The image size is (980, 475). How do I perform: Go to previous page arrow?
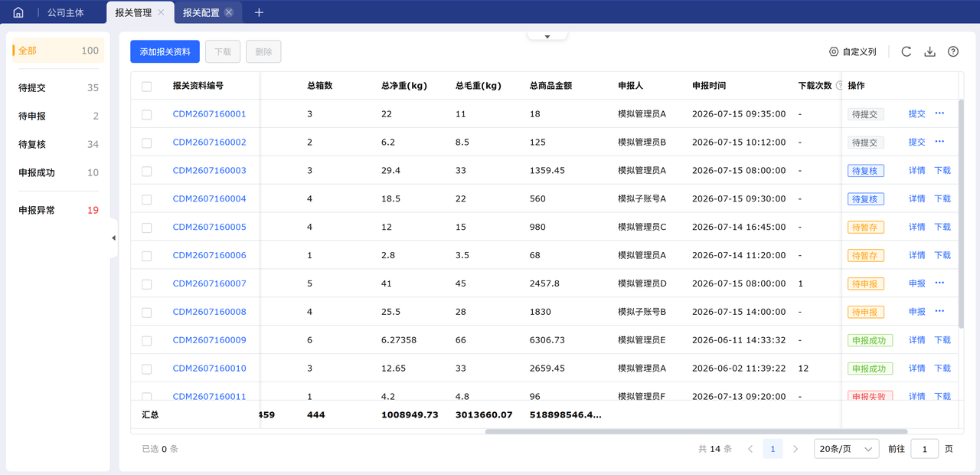tap(750, 449)
